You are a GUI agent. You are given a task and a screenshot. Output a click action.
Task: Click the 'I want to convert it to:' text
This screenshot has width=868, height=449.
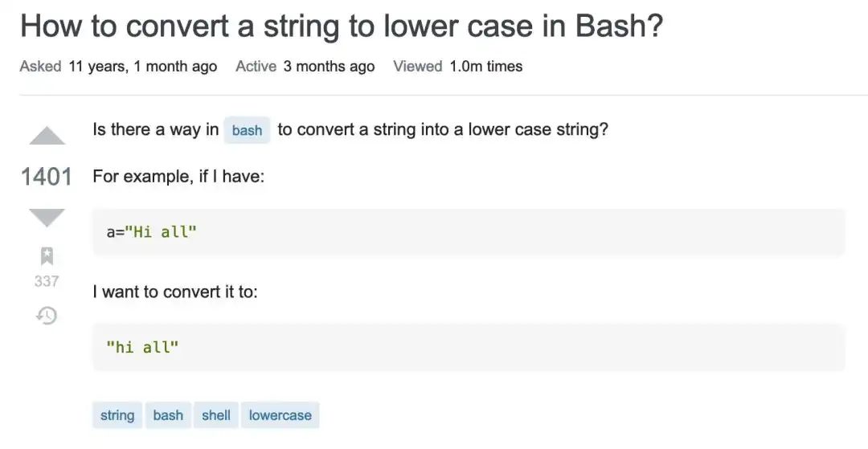175,292
